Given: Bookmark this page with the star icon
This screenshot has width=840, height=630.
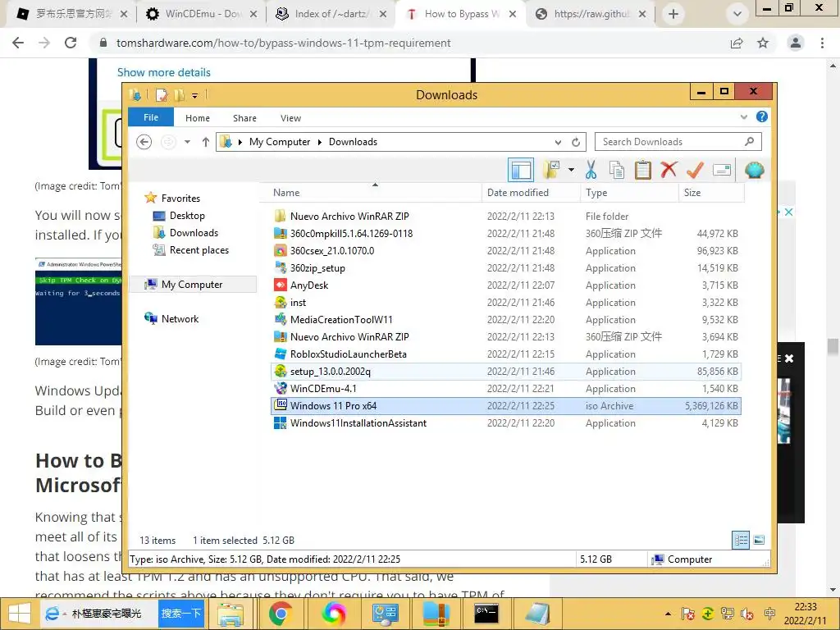Looking at the screenshot, I should [x=763, y=43].
